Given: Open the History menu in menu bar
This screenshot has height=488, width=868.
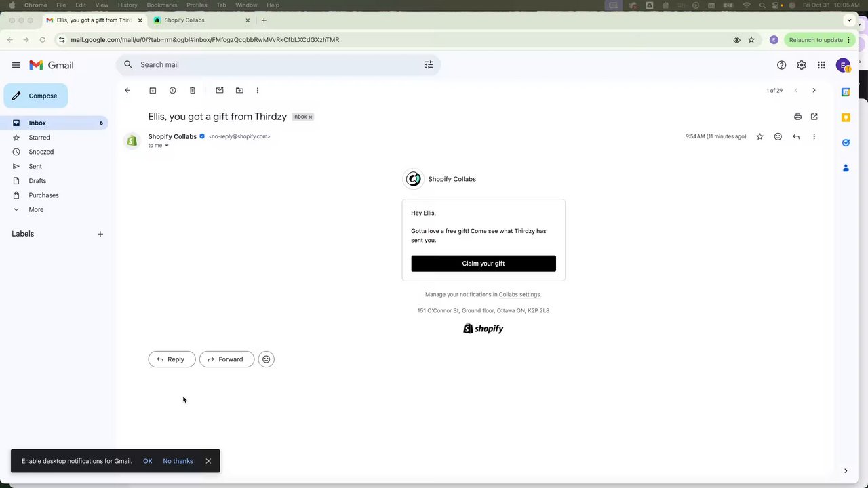Looking at the screenshot, I should tap(127, 5).
